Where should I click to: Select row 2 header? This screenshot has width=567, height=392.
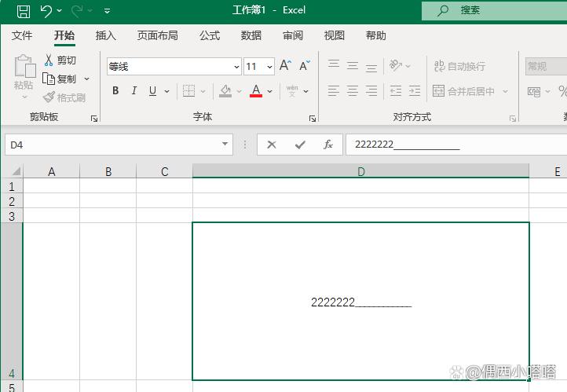click(x=12, y=201)
